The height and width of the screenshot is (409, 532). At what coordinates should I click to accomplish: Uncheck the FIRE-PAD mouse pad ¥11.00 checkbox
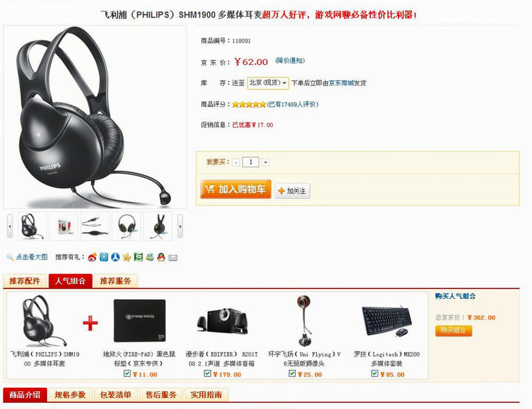(127, 373)
